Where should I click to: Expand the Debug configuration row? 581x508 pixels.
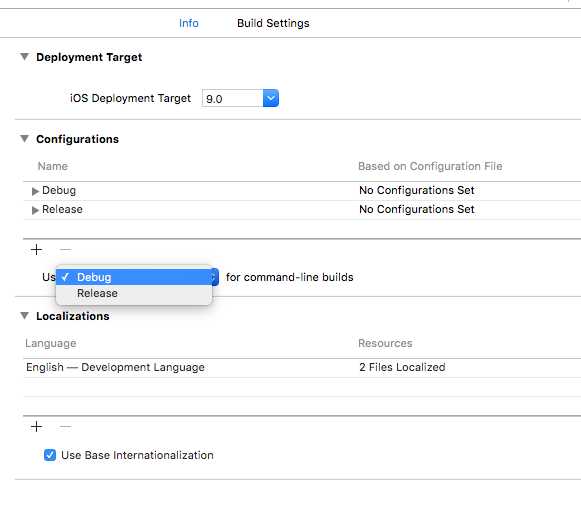(35, 191)
